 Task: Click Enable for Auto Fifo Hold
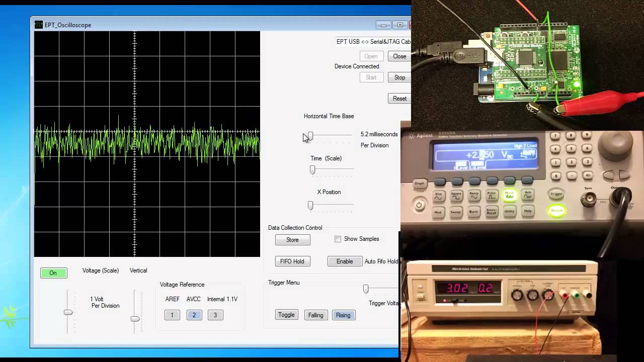(344, 261)
